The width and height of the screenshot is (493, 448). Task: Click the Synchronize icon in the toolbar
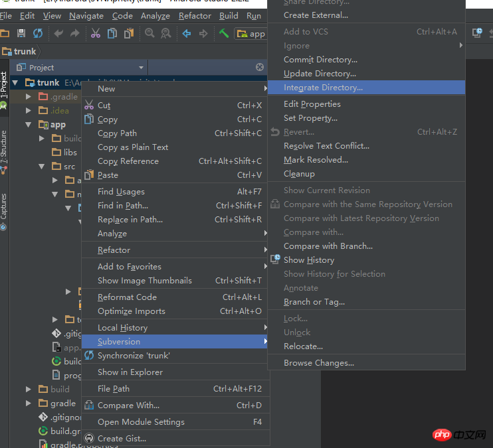tap(38, 33)
